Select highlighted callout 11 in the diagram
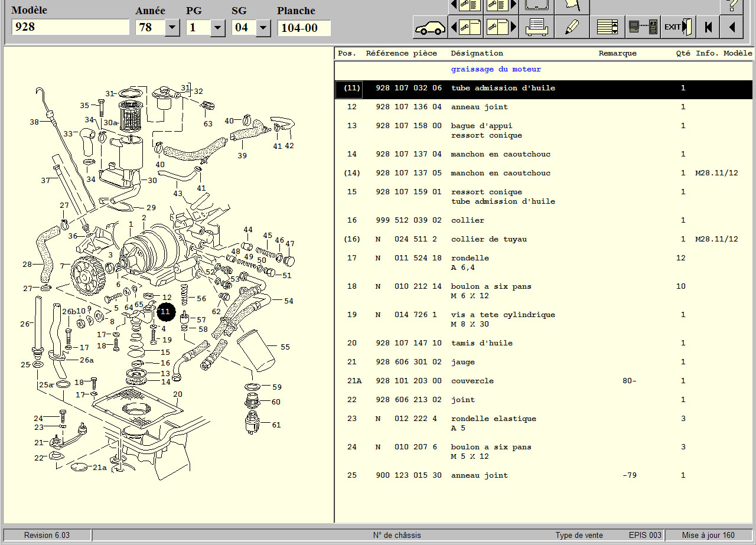 point(166,311)
